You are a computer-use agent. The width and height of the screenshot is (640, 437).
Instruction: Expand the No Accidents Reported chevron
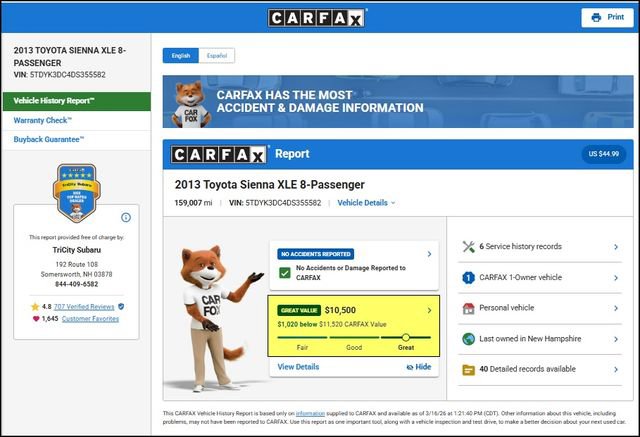(x=430, y=254)
